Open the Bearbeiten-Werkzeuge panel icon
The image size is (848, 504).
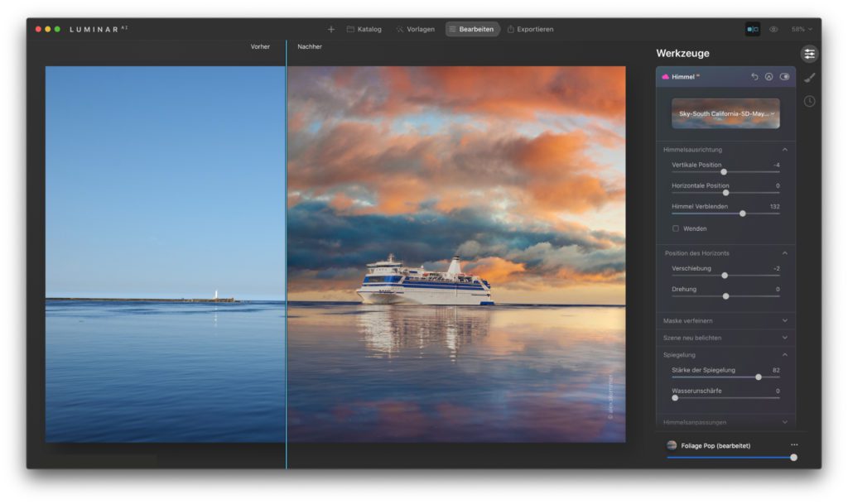point(809,53)
